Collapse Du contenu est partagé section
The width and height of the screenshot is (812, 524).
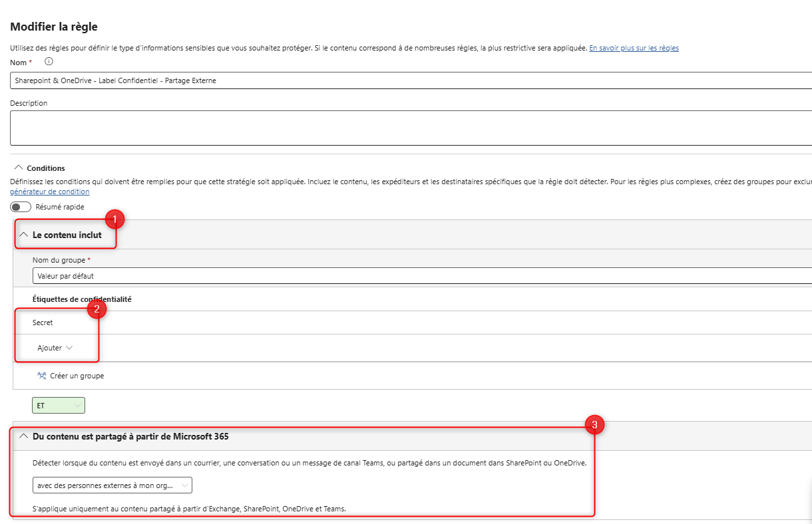[24, 436]
